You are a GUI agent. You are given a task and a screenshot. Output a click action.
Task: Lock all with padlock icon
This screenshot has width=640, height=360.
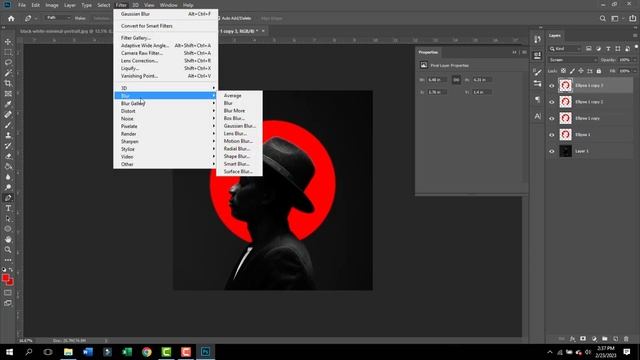[x=599, y=71]
